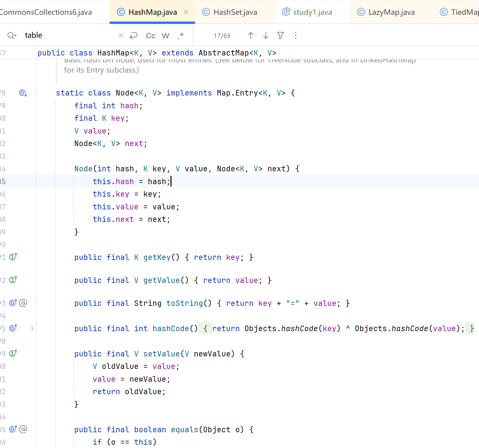Click the Node constructor signature
The image size is (479, 448).
pos(187,169)
